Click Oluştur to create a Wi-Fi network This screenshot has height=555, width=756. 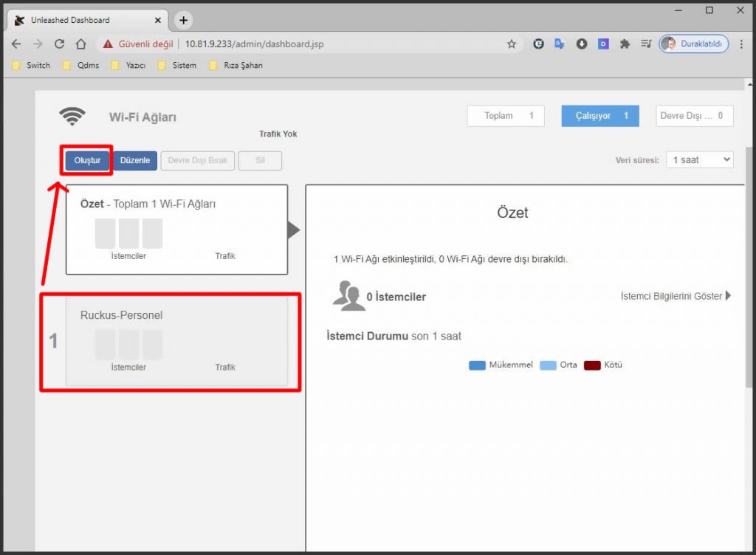tap(87, 160)
